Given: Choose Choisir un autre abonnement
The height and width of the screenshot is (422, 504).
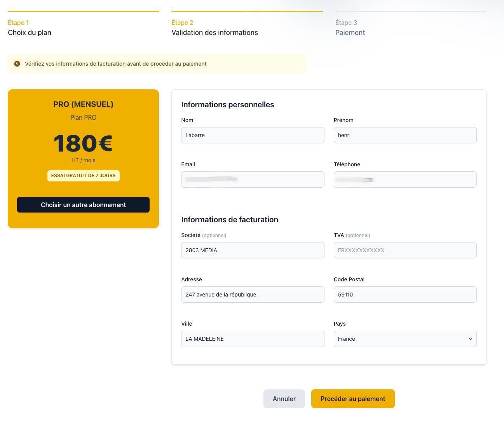Looking at the screenshot, I should click(x=83, y=205).
